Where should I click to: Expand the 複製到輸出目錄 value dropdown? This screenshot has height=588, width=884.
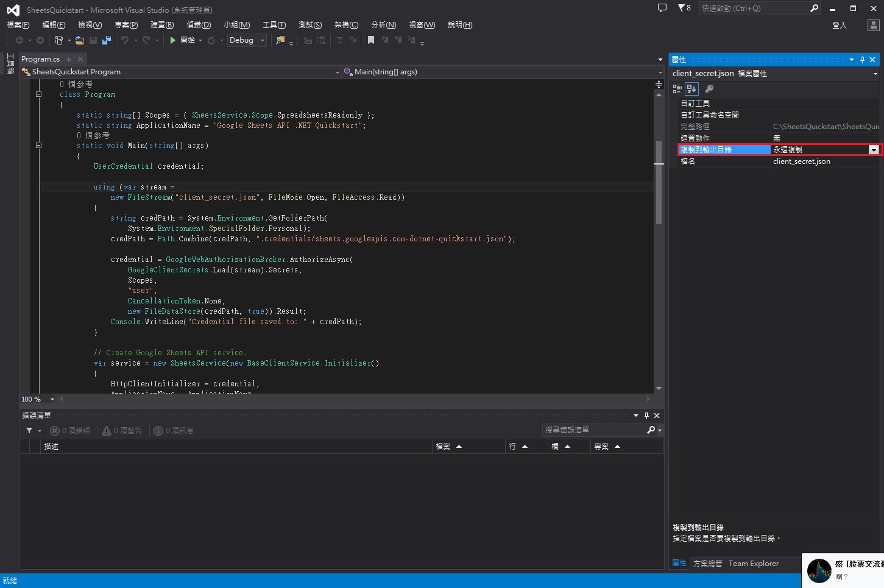[x=874, y=150]
